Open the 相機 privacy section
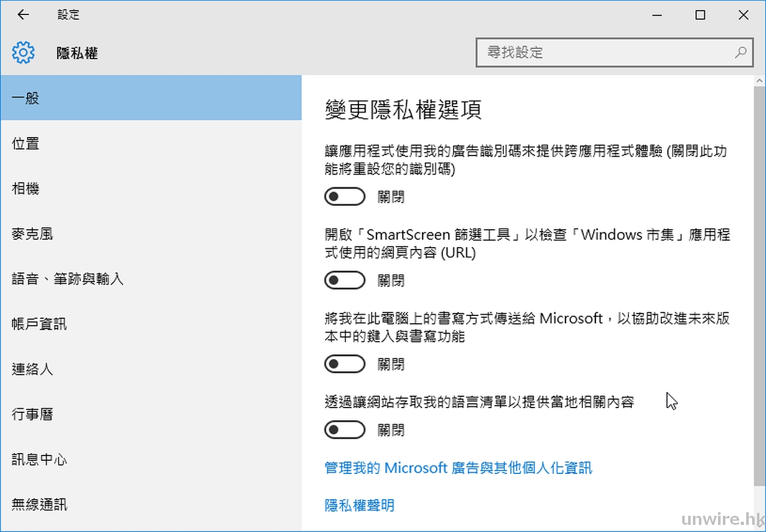 click(x=26, y=189)
